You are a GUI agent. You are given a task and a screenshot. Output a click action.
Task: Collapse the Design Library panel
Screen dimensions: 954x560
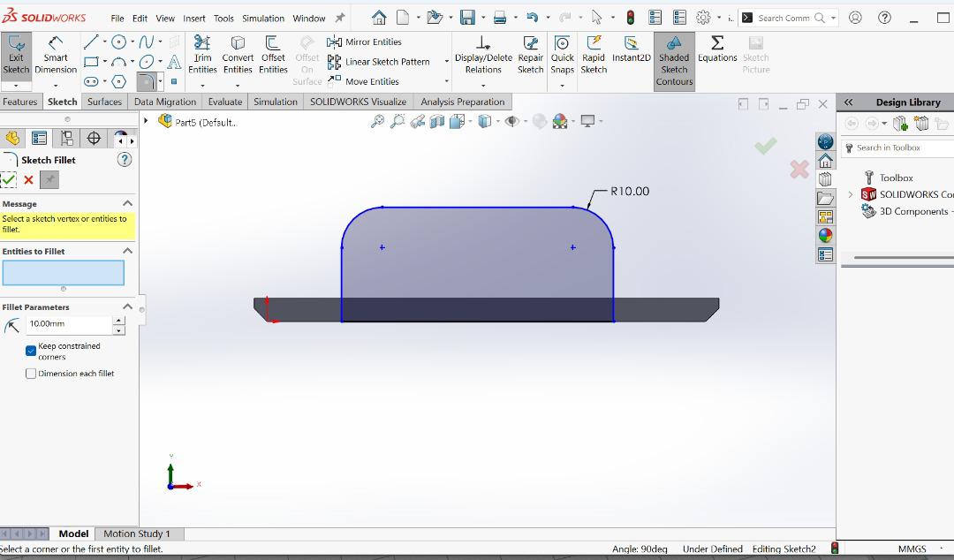click(848, 102)
